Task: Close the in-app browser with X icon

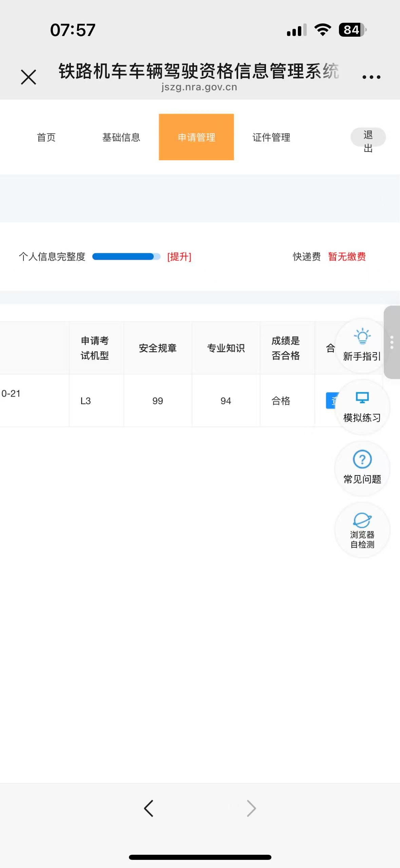Action: [x=28, y=77]
